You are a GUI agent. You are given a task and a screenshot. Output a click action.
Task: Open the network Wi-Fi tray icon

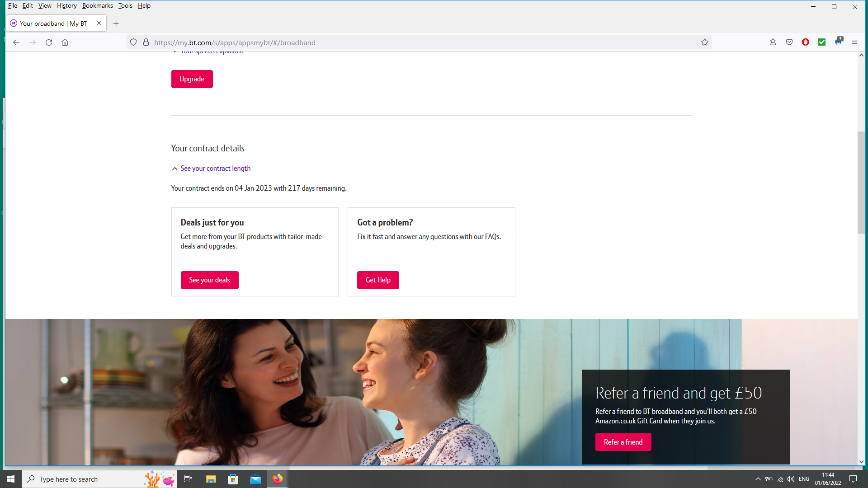[780, 479]
